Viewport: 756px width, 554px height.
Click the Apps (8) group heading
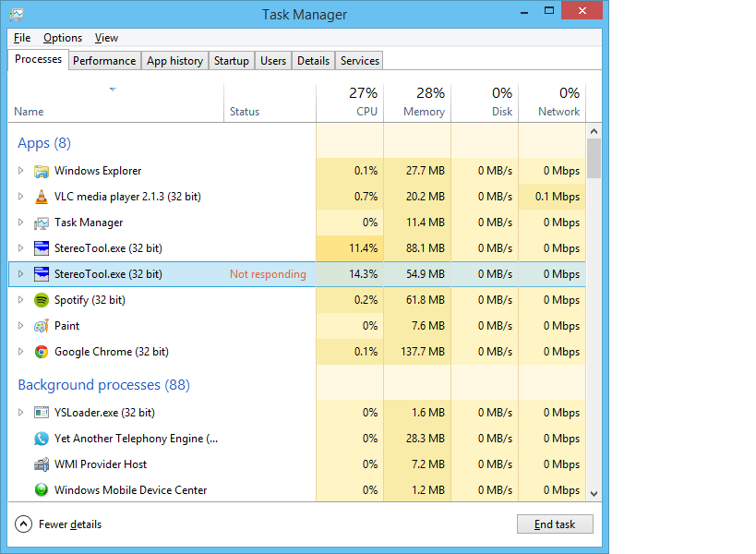point(44,143)
